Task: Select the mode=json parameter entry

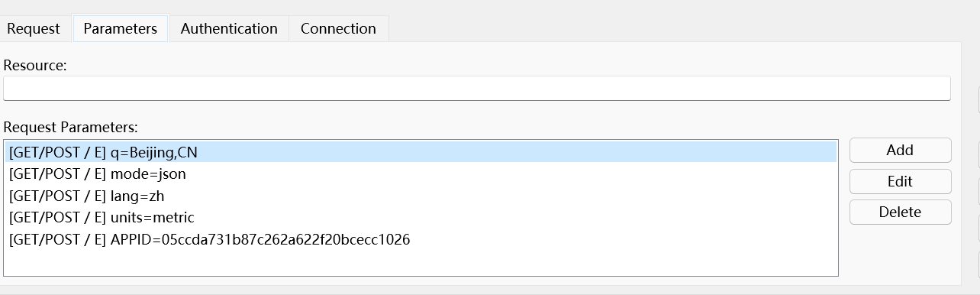Action: [x=421, y=173]
